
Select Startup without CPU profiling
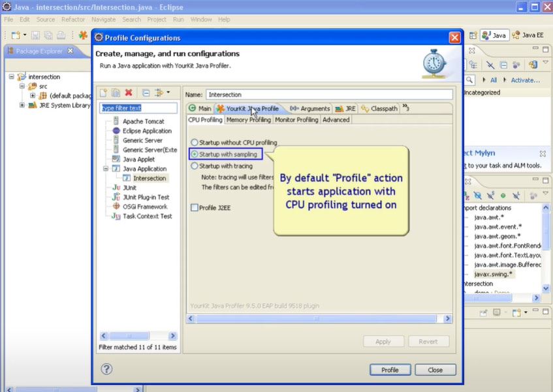pos(194,142)
